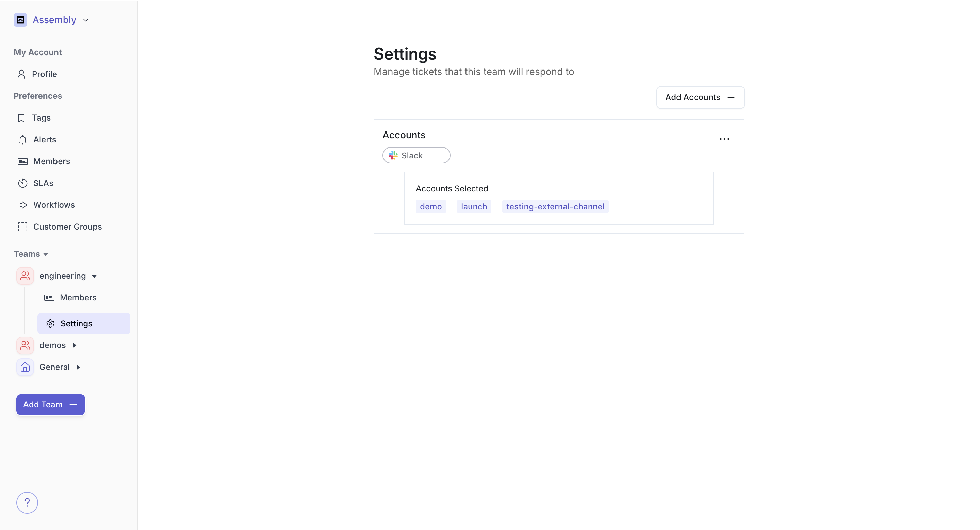Open Workflows in preferences
This screenshot has height=530, width=980.
click(x=54, y=205)
